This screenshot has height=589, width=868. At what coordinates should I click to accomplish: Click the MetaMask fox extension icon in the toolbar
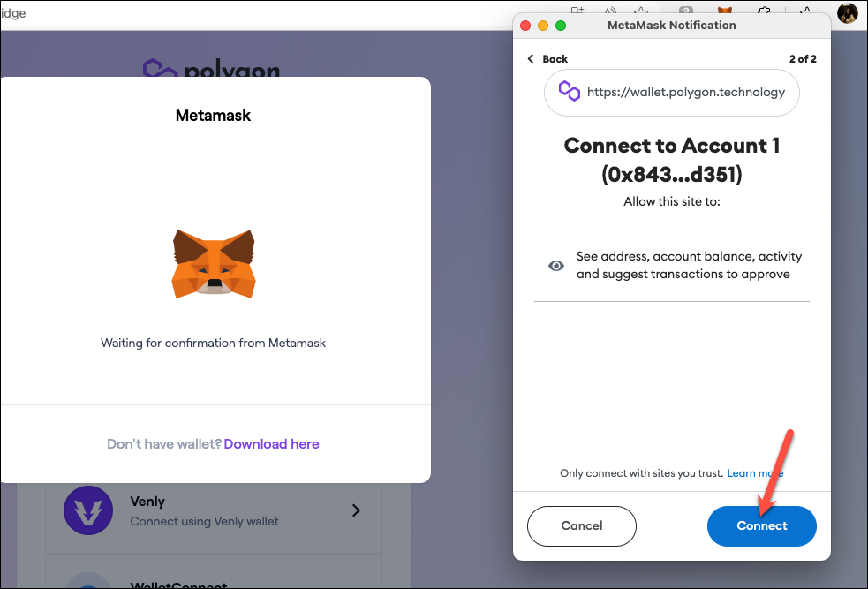(x=725, y=10)
